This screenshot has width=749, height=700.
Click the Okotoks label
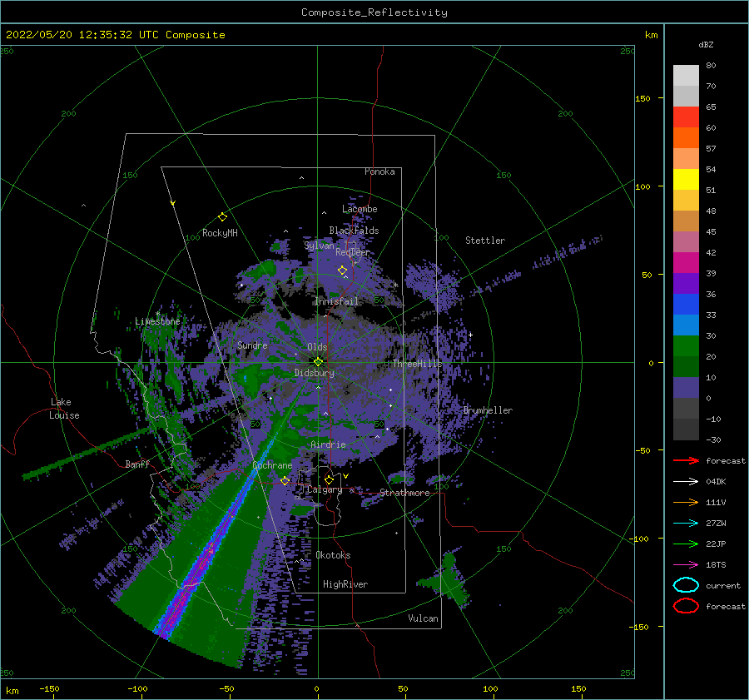pos(333,554)
